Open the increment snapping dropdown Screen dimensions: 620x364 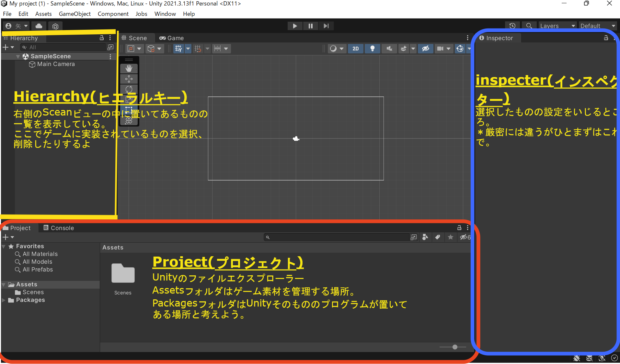point(221,49)
